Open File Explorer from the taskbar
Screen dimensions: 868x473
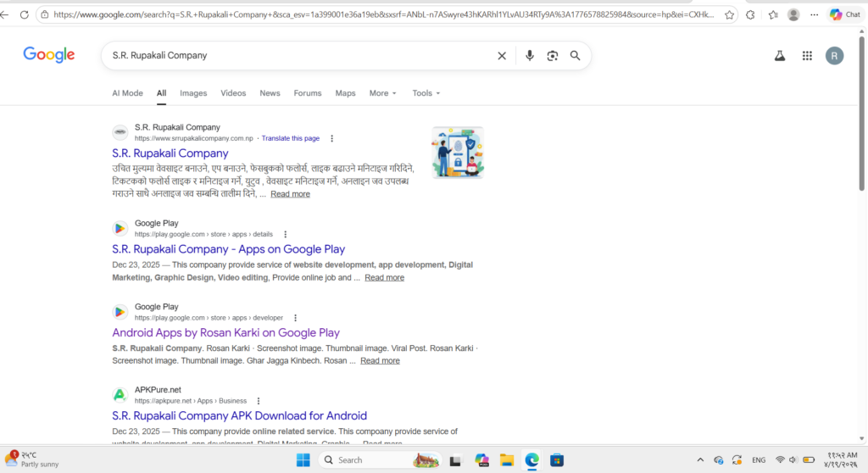[x=507, y=460]
